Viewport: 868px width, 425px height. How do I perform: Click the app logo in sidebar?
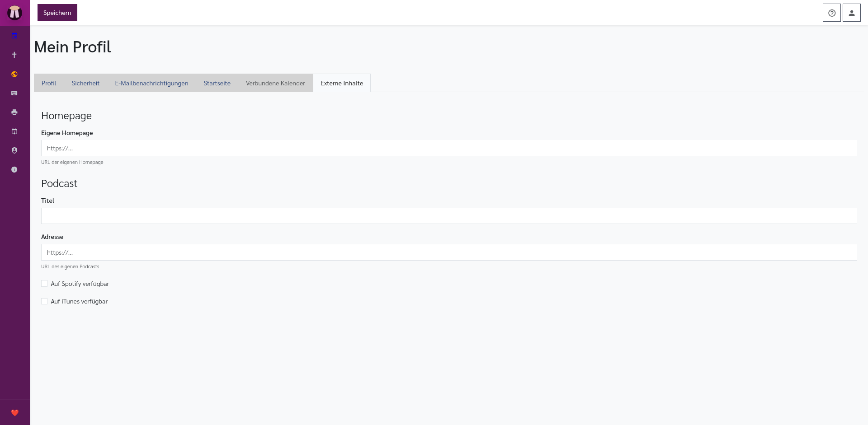pos(14,13)
